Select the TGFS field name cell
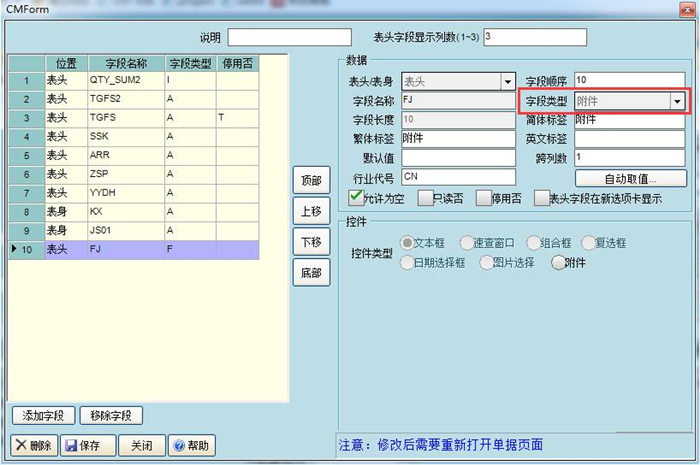Image resolution: width=700 pixels, height=465 pixels. pos(126,118)
